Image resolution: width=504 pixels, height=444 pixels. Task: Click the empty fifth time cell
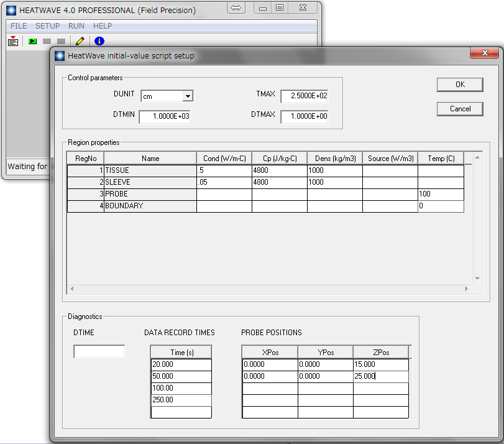click(x=181, y=412)
